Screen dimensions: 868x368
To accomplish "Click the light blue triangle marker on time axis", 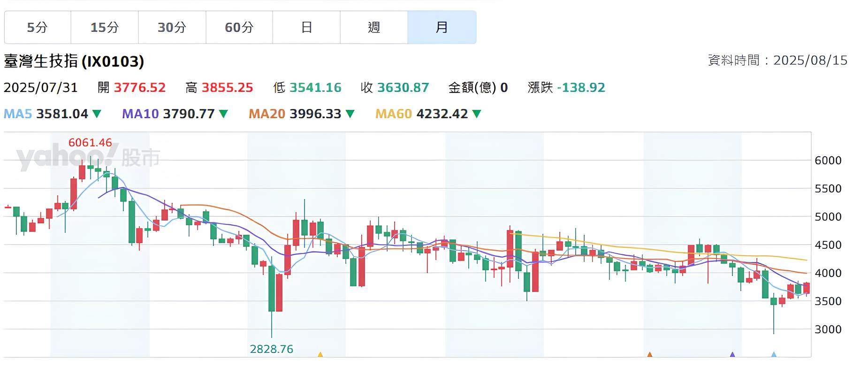I will 774,355.
